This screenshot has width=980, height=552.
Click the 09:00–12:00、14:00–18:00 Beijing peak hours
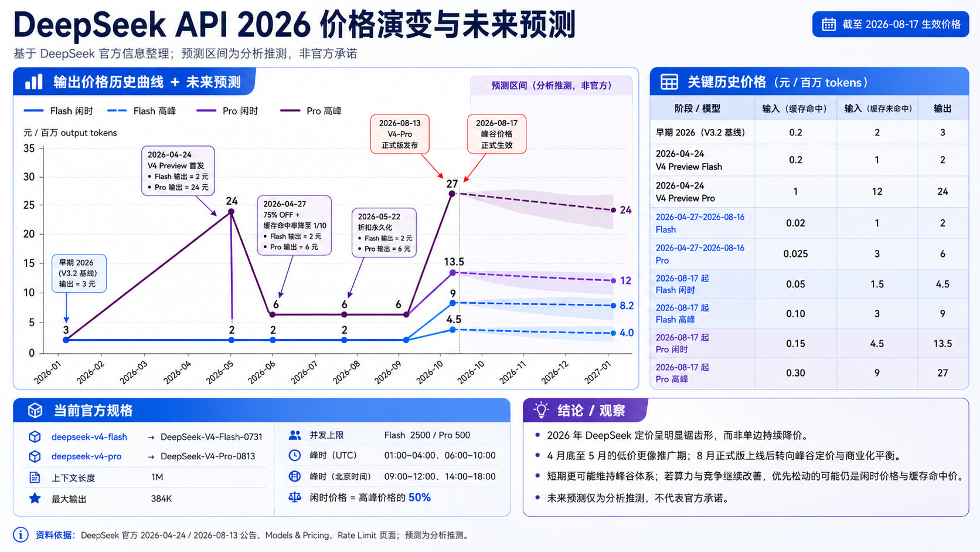pos(440,476)
